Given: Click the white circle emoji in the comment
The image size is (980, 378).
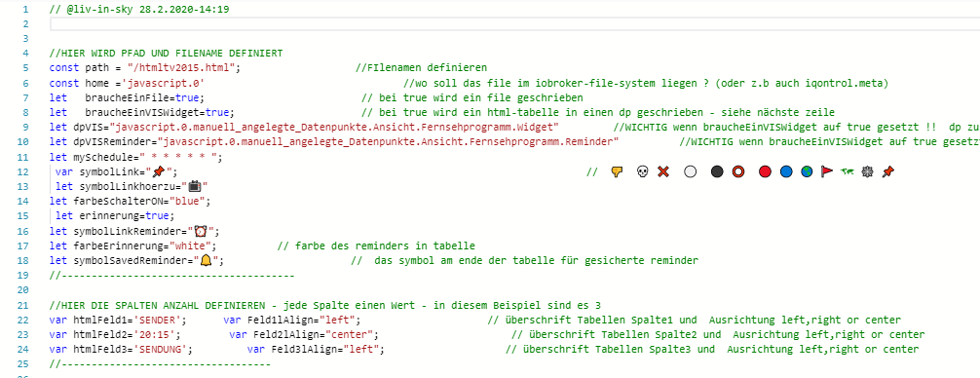Looking at the screenshot, I should pyautogui.click(x=690, y=171).
